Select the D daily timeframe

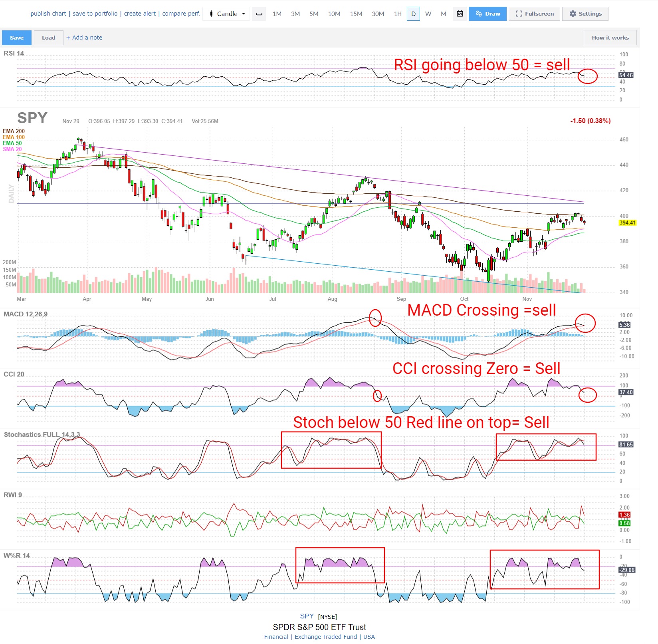[x=413, y=14]
